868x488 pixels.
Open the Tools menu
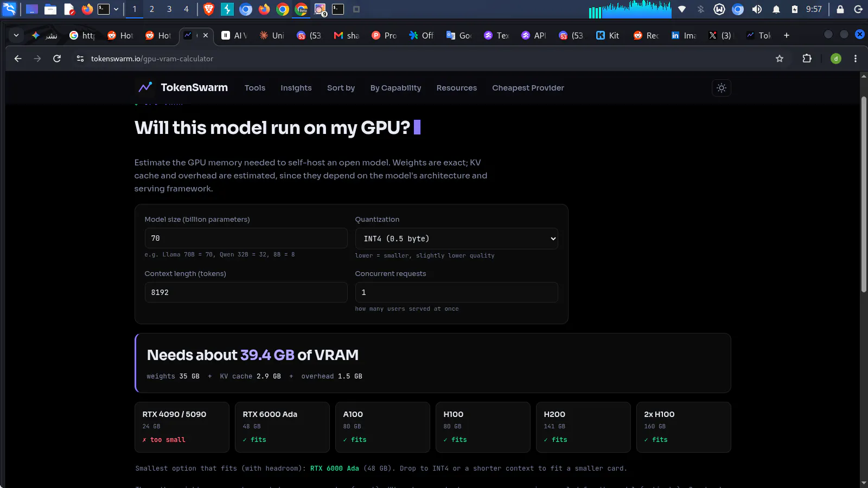tap(254, 88)
